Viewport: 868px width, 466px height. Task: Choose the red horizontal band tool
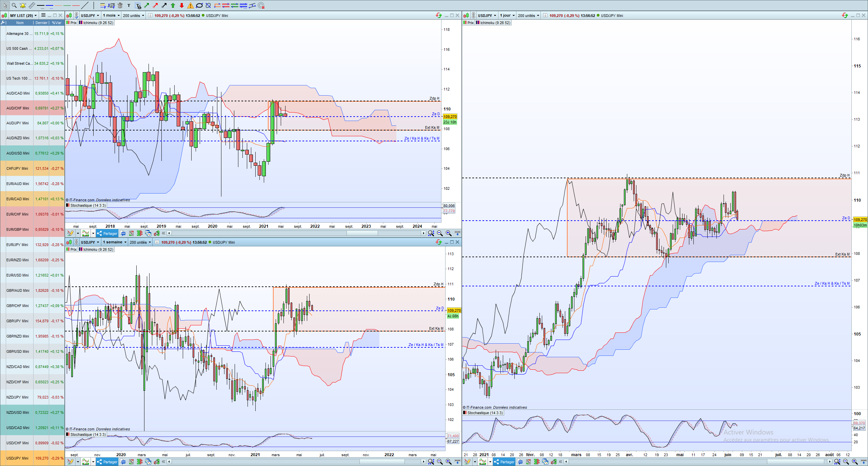[x=226, y=5]
